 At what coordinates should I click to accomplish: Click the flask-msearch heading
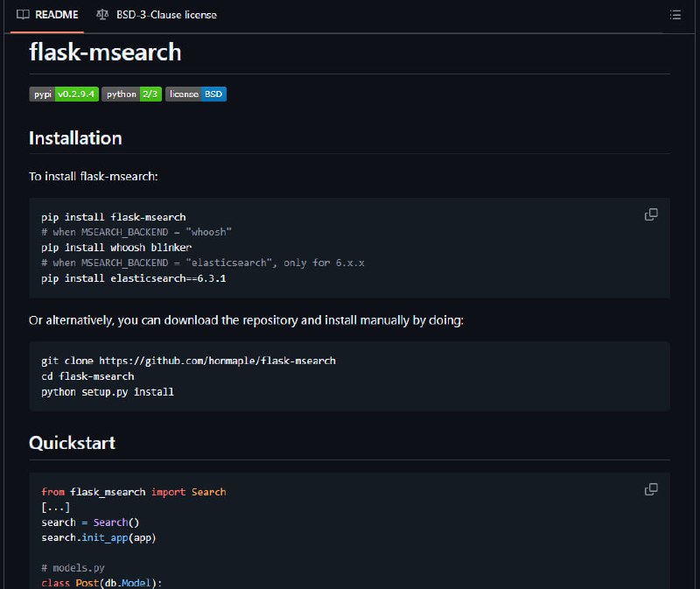point(105,52)
